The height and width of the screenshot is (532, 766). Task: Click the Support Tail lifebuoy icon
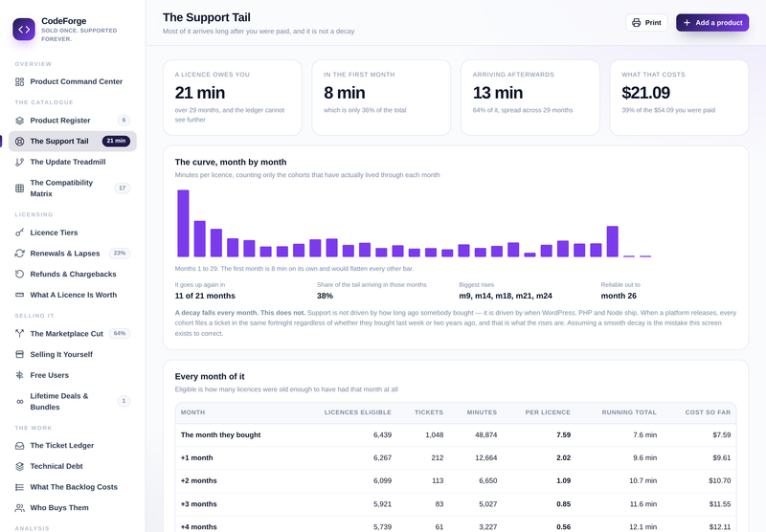point(19,141)
